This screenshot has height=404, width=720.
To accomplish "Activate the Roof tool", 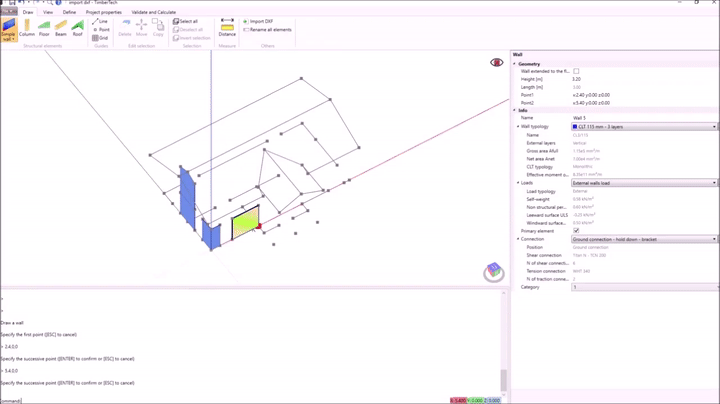I will (x=78, y=28).
